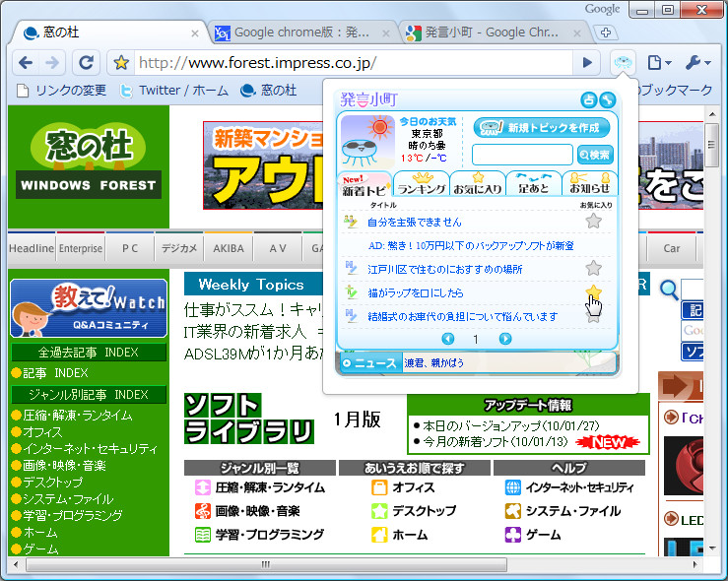
Task: Go to previous page in popup list
Action: click(447, 339)
